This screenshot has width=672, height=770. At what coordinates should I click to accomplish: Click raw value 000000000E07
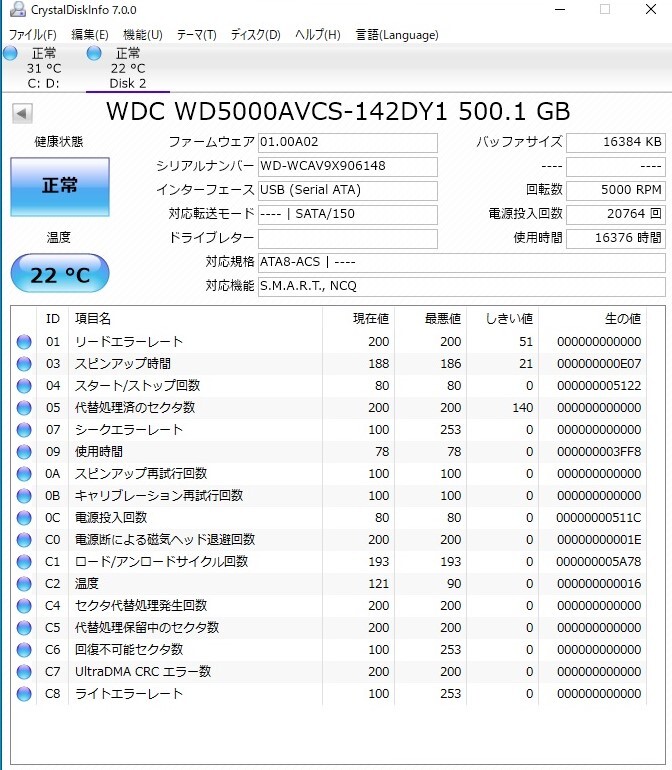click(599, 364)
